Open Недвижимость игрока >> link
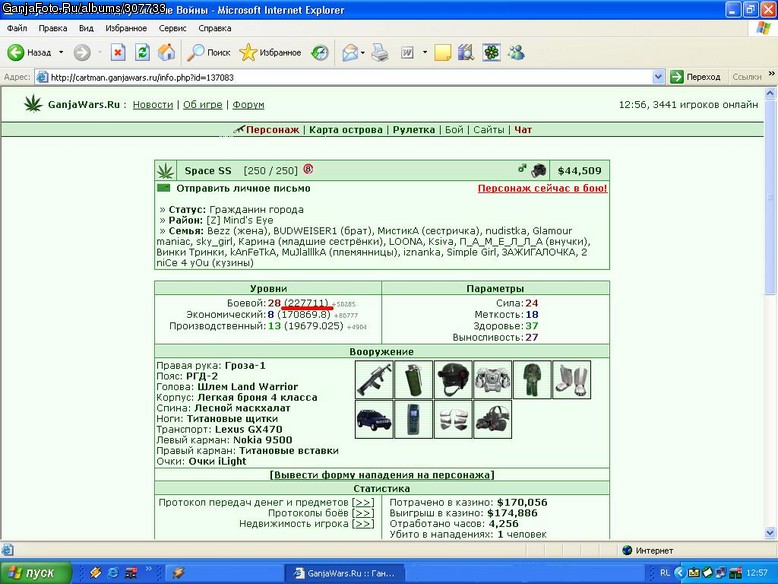This screenshot has width=778, height=584. (363, 524)
